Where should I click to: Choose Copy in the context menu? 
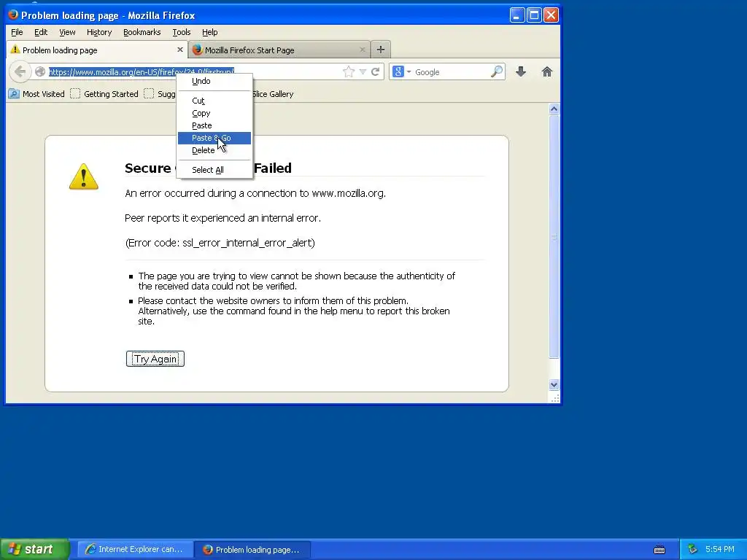214,113
